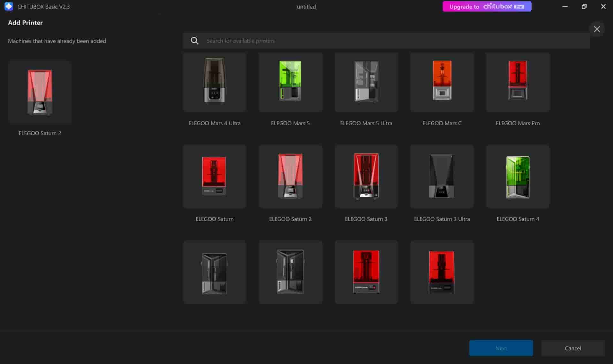Select the ELEGOO Mars 4 Ultra printer thumbnail
The height and width of the screenshot is (364, 613).
tap(215, 82)
